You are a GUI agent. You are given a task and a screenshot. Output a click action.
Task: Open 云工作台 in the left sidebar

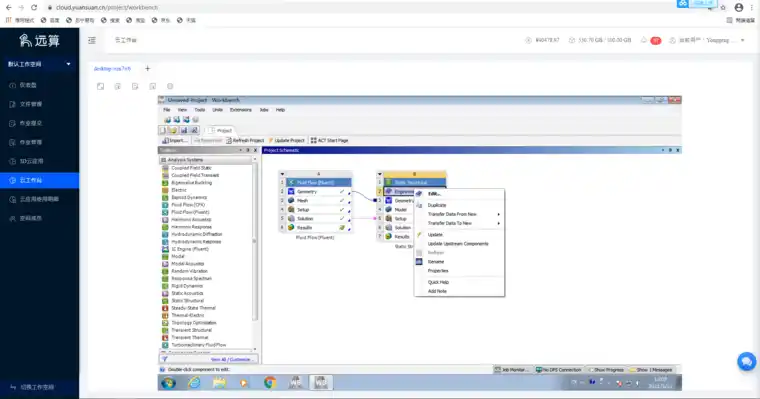pyautogui.click(x=39, y=180)
